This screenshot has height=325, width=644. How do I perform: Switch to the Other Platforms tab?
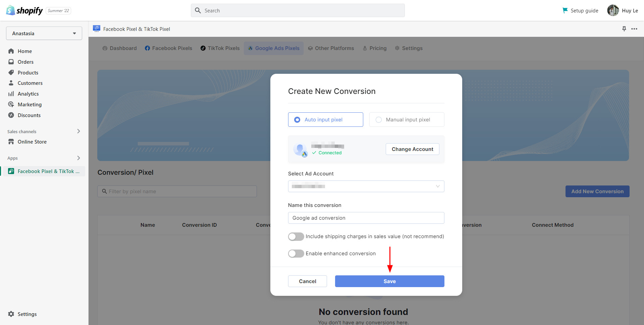pyautogui.click(x=331, y=48)
